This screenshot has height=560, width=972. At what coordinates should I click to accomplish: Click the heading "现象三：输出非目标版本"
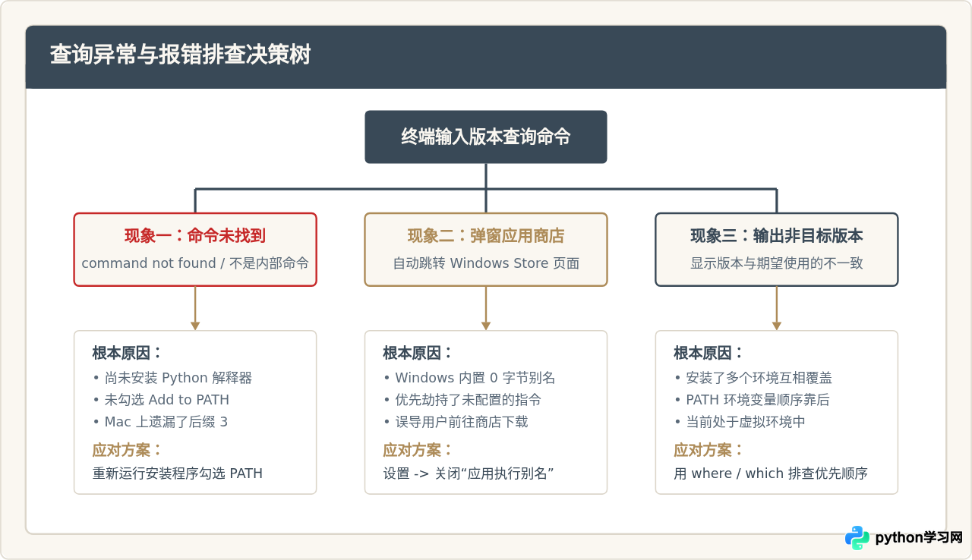click(x=777, y=236)
